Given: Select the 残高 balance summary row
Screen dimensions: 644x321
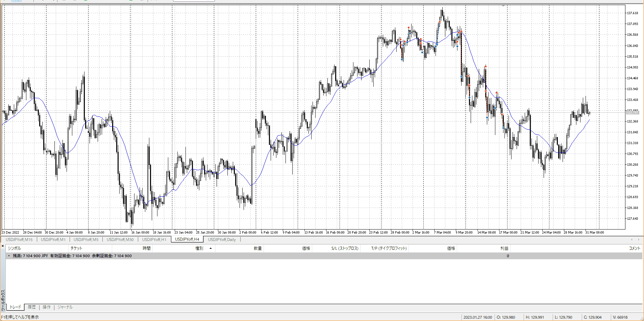Looking at the screenshot, I should 72,256.
